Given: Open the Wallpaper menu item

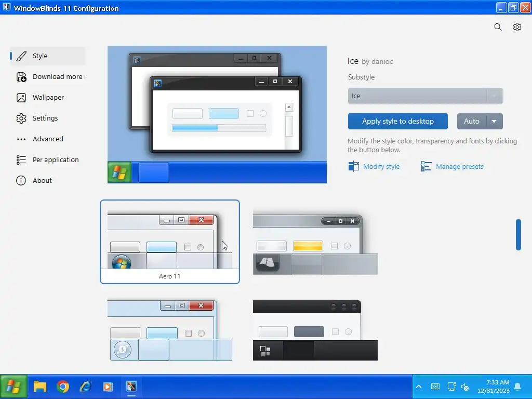Looking at the screenshot, I should point(47,98).
